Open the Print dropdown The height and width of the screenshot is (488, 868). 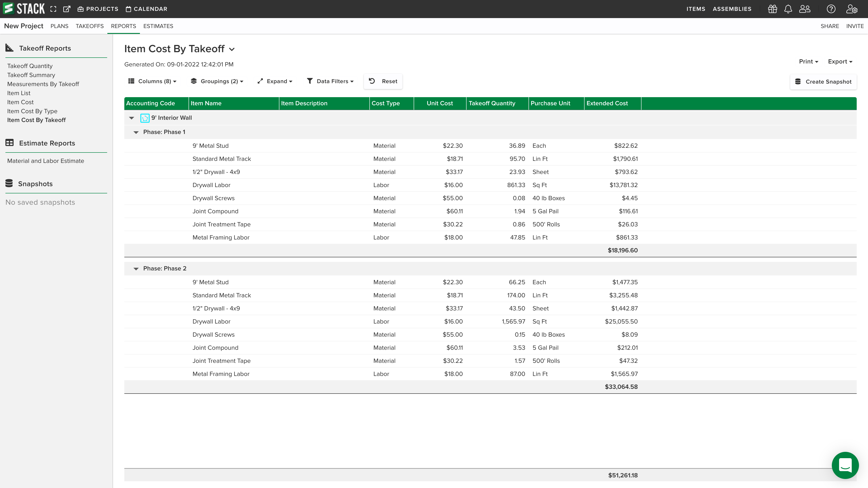coord(808,61)
